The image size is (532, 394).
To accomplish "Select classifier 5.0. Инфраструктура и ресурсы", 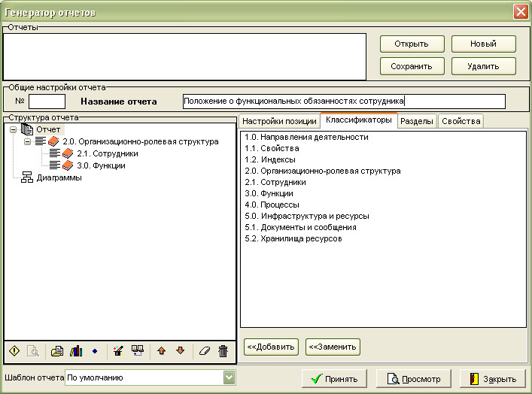I will [307, 216].
